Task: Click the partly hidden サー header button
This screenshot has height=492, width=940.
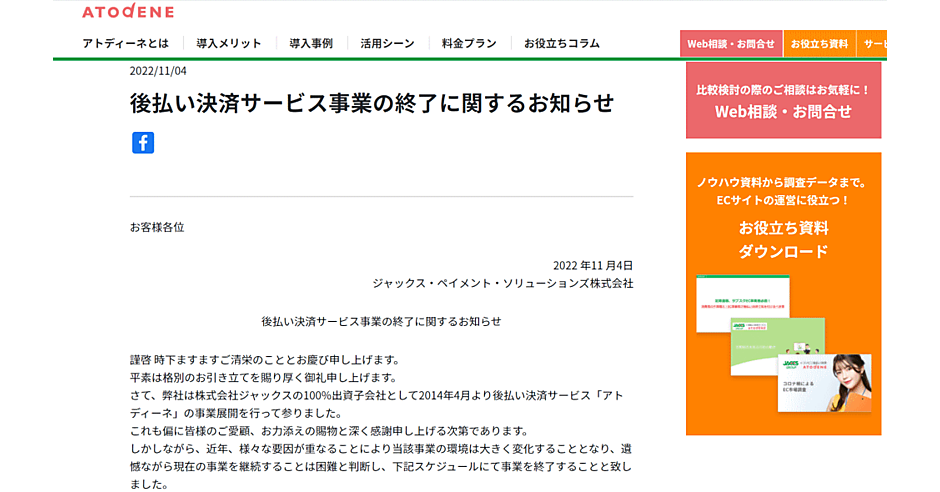Action: (872, 44)
